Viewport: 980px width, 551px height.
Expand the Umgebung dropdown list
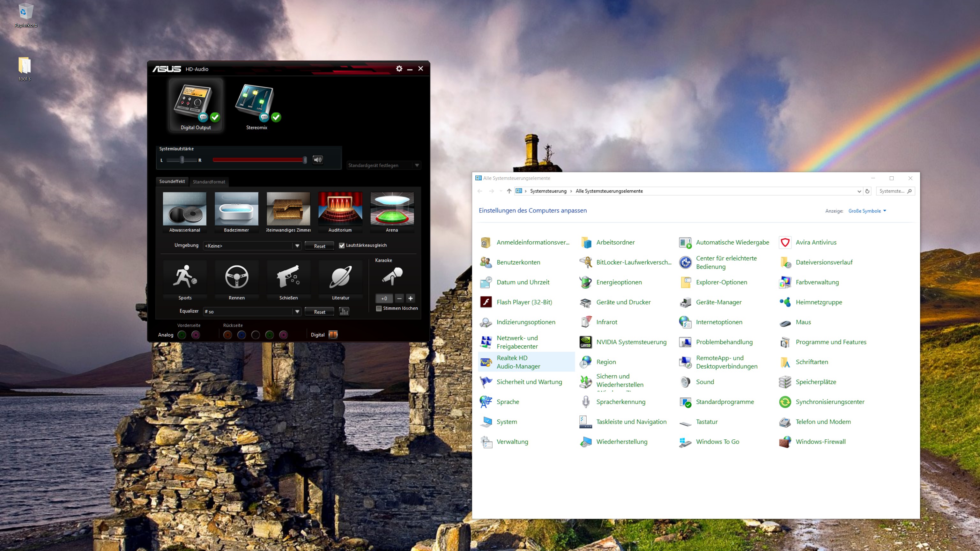click(x=297, y=246)
